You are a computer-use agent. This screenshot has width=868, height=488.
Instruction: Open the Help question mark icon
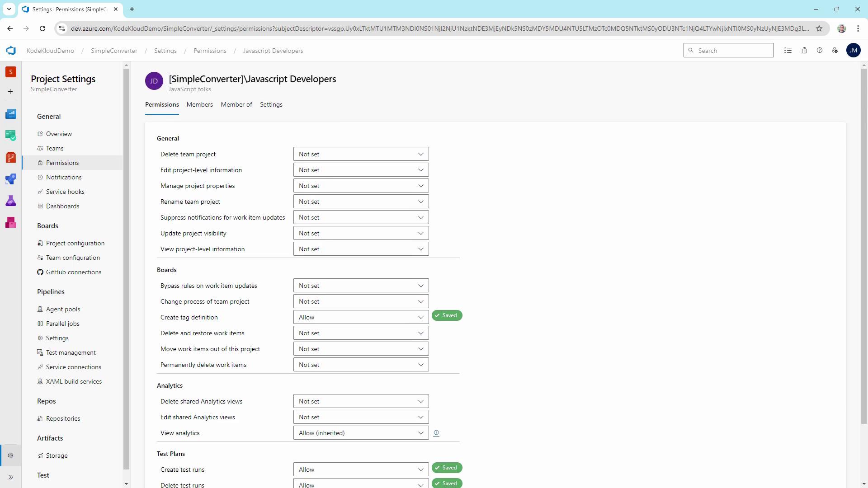coord(819,51)
